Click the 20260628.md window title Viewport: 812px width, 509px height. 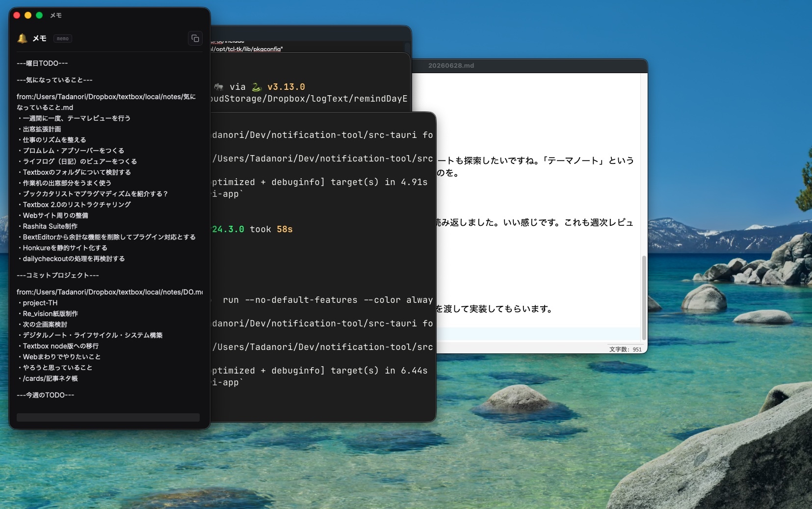pyautogui.click(x=451, y=65)
